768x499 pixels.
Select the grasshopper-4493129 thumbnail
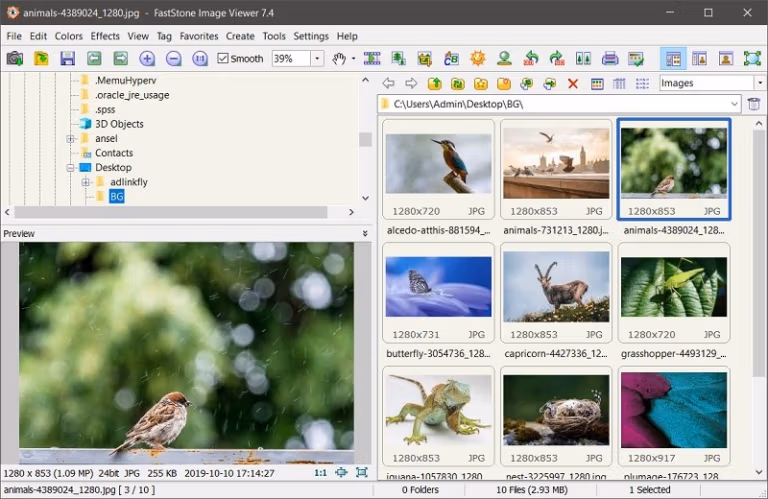point(674,293)
